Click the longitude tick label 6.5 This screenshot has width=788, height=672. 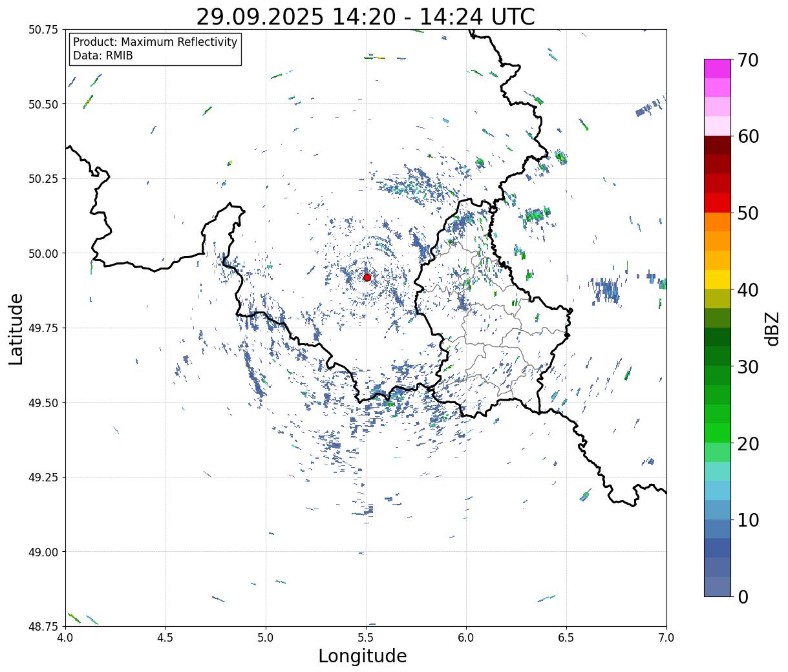(566, 637)
